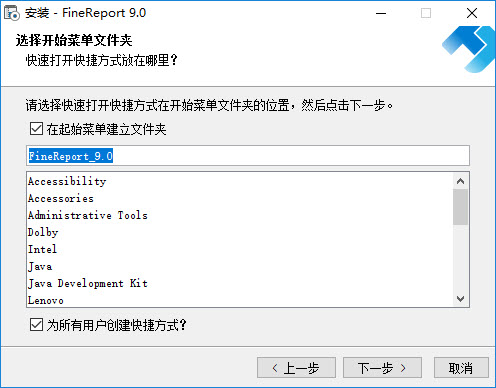Viewport: 496px width, 388px height.
Task: Click the FineReport_9.0 folder name field
Action: point(248,156)
